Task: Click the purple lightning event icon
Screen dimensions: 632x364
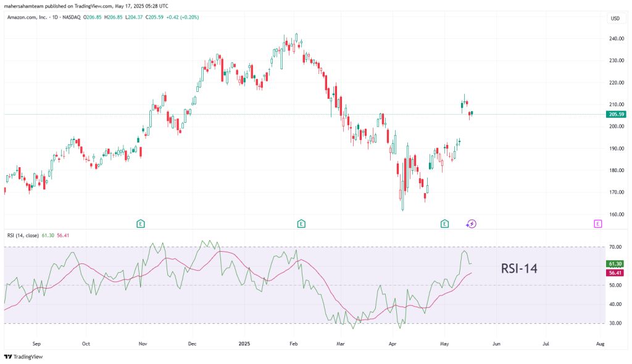Action: (471, 223)
